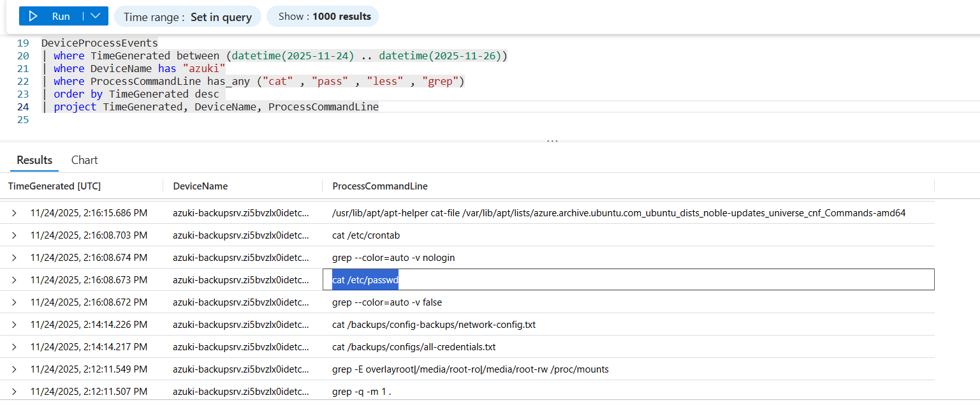Click the 'grep -E overlayroot' command cell
The width and height of the screenshot is (980, 407).
tap(629, 369)
